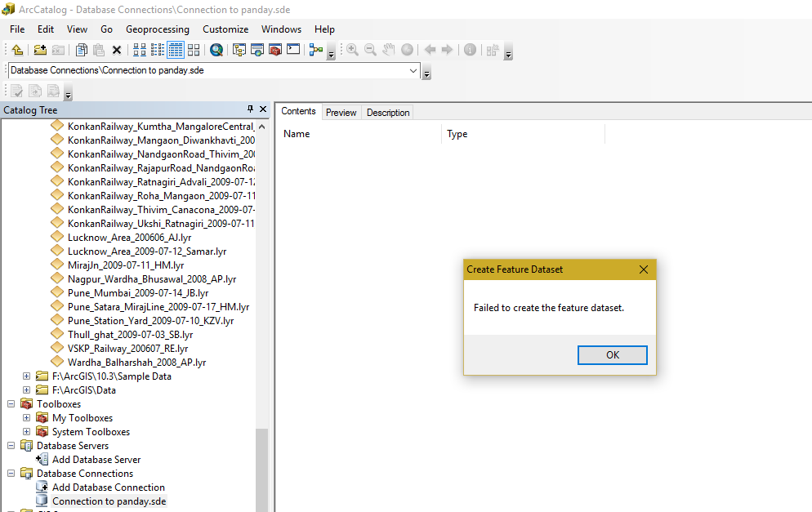Close the Catalog Tree panel
This screenshot has width=812, height=512.
point(263,109)
